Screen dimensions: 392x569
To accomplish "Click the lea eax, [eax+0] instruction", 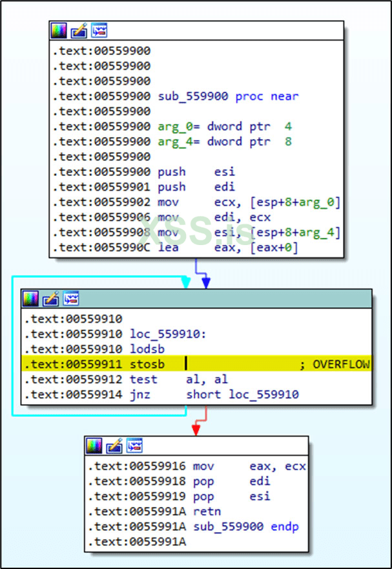I will pos(228,248).
